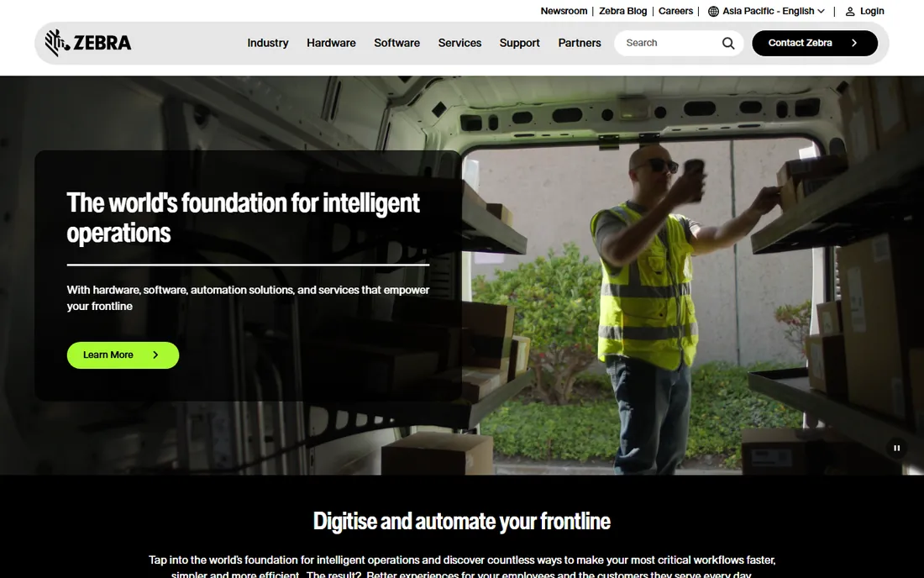This screenshot has height=578, width=924.
Task: Open the Services menu
Action: (459, 43)
